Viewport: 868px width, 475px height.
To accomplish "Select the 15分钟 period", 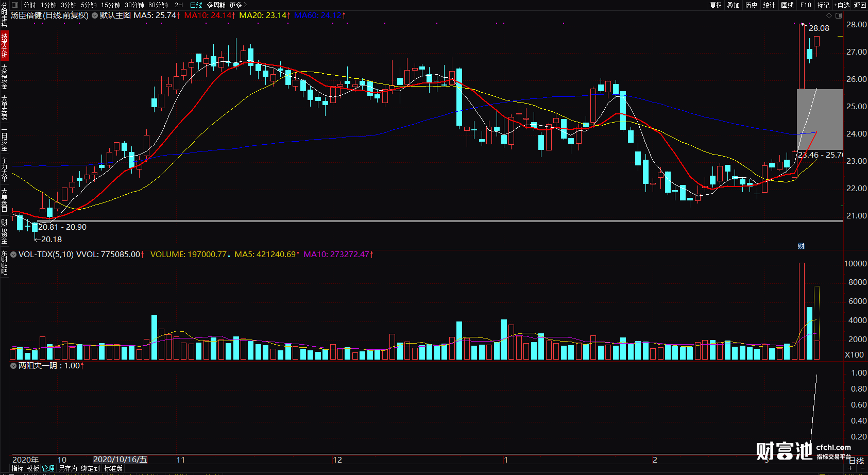I will tap(111, 5).
